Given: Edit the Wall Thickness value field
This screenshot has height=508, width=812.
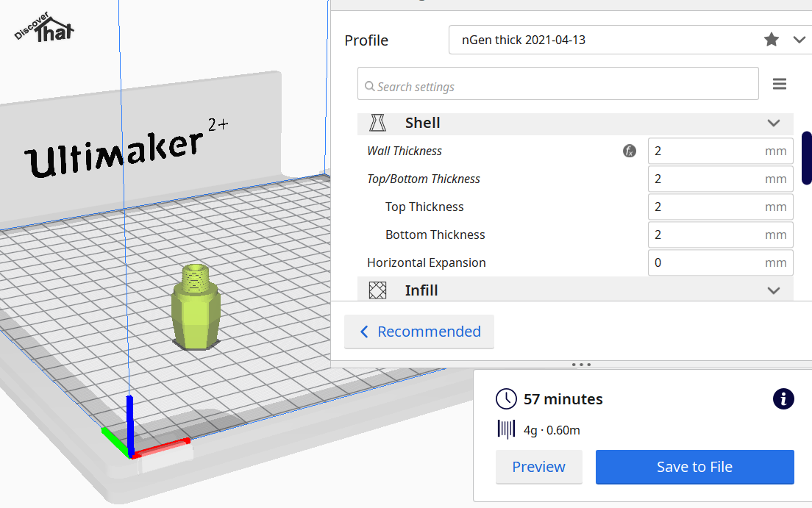Looking at the screenshot, I should click(720, 151).
